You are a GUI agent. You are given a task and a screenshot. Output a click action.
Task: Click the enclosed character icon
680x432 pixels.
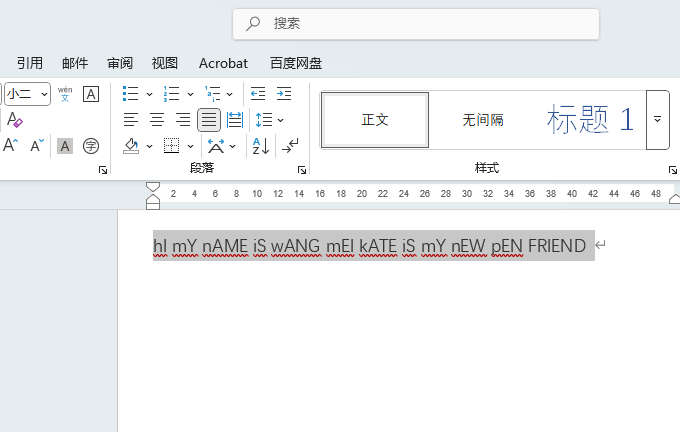click(x=91, y=146)
